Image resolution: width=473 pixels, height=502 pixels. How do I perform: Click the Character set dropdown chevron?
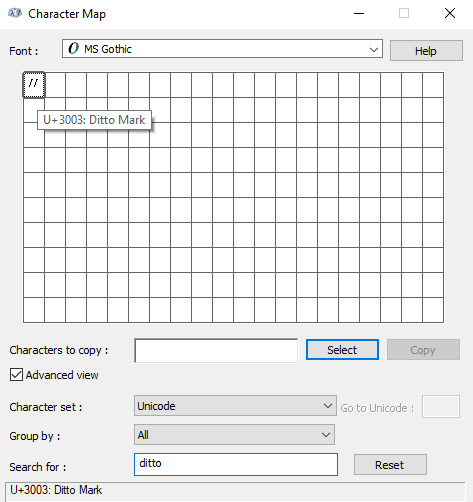pos(328,406)
